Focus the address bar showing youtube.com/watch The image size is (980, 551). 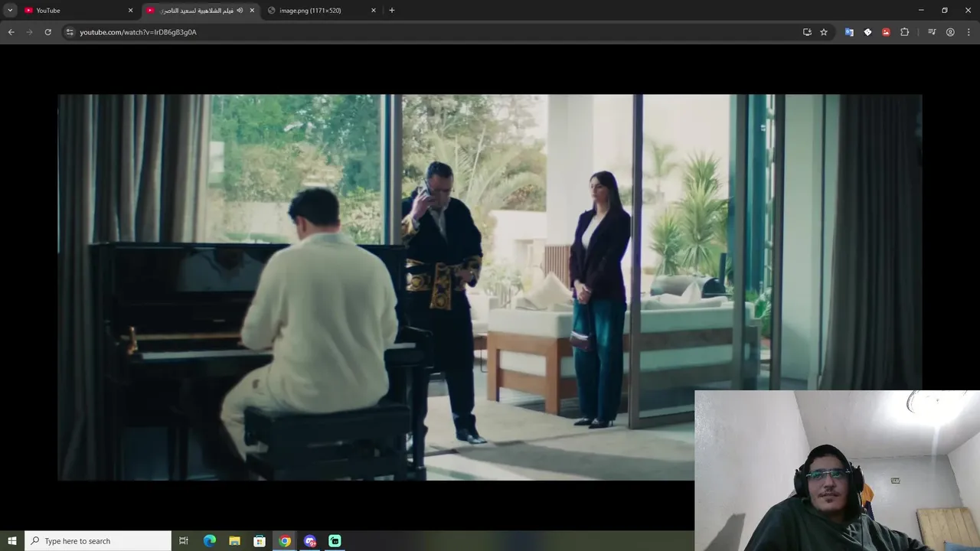pyautogui.click(x=436, y=32)
